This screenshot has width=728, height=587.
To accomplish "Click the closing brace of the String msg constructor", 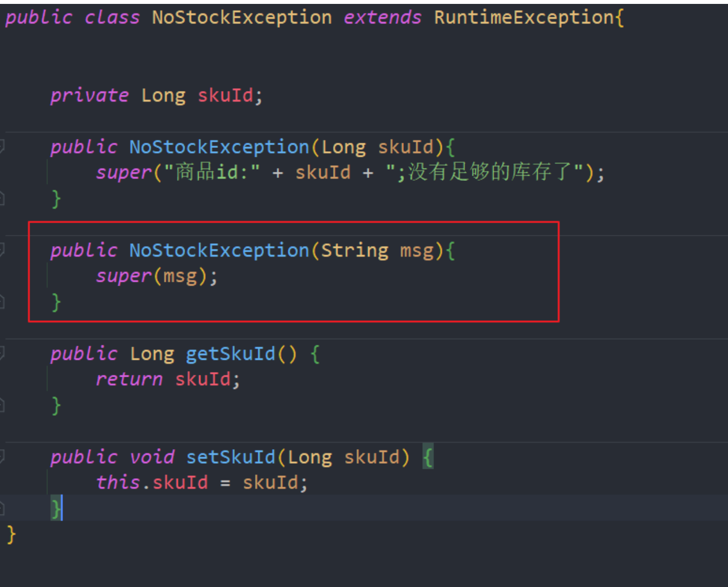I will (56, 302).
